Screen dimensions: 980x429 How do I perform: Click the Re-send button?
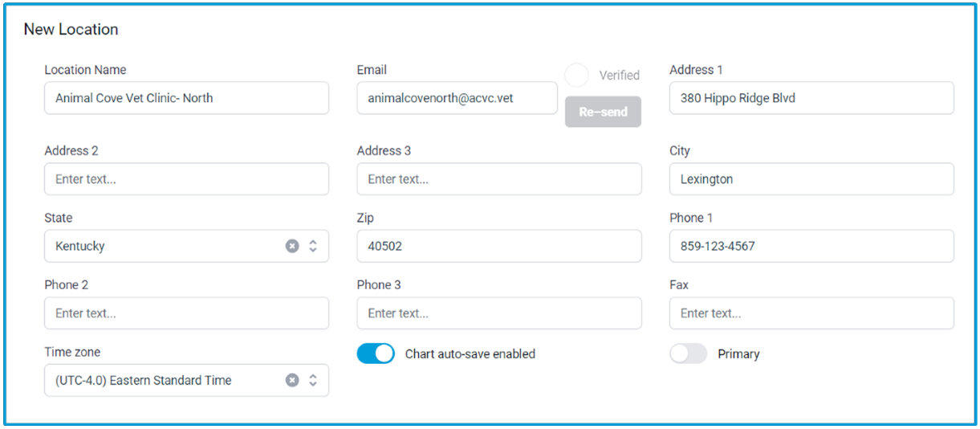tap(603, 112)
